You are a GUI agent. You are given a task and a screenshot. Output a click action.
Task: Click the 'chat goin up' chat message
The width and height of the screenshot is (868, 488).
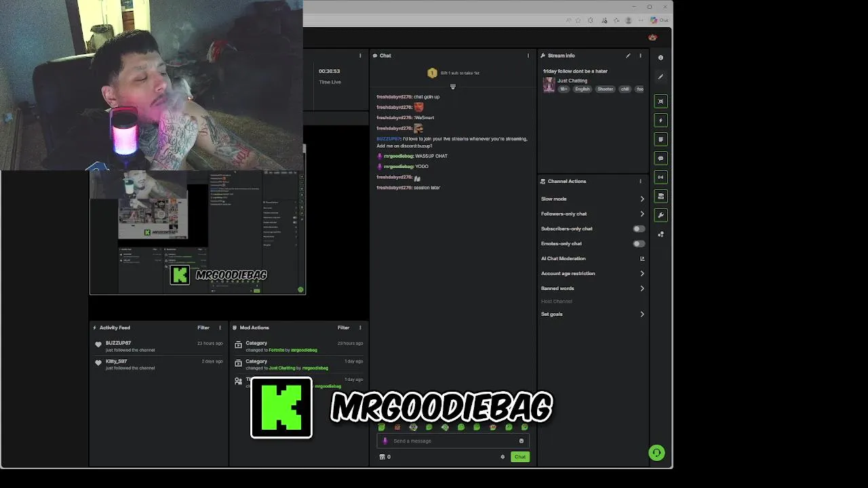[427, 96]
